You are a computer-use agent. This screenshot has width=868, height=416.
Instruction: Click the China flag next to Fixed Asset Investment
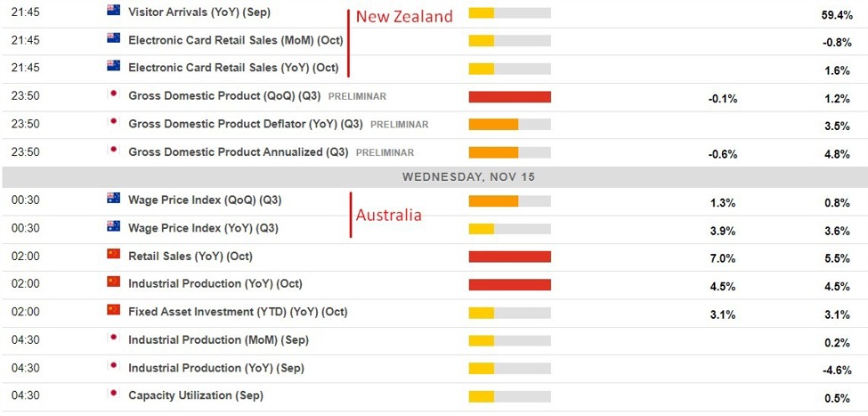coord(113,309)
